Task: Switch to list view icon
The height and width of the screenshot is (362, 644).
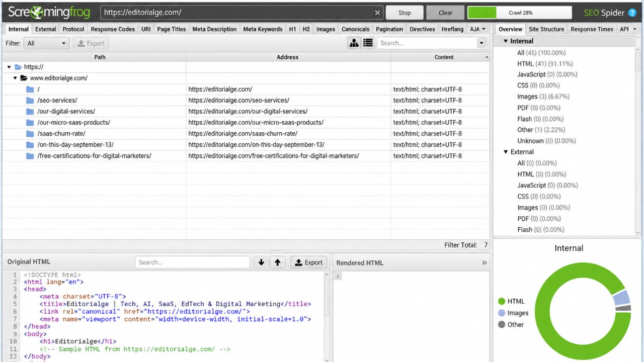Action: 368,43
